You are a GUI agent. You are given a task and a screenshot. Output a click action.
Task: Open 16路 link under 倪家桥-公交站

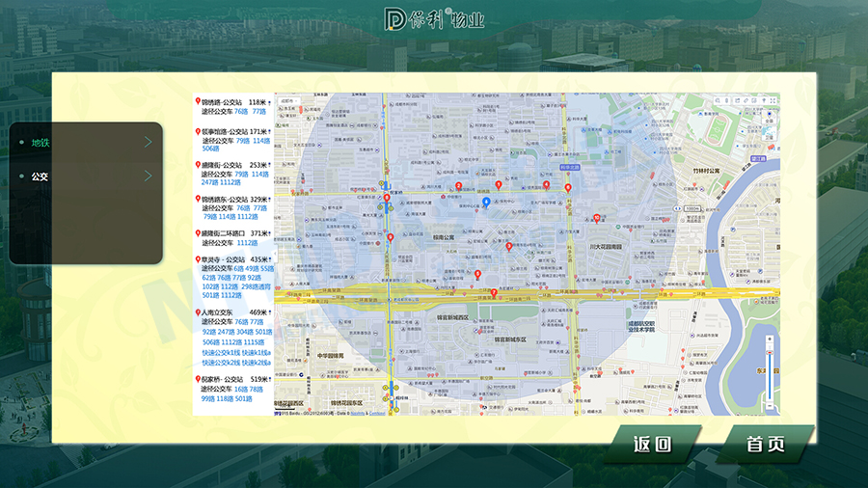click(241, 390)
